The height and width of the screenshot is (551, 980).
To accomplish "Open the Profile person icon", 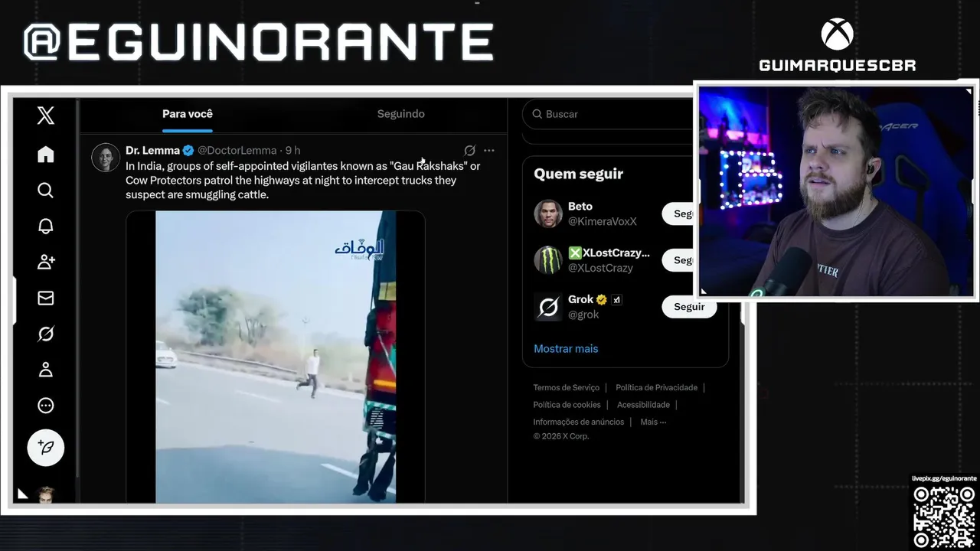I will [45, 370].
